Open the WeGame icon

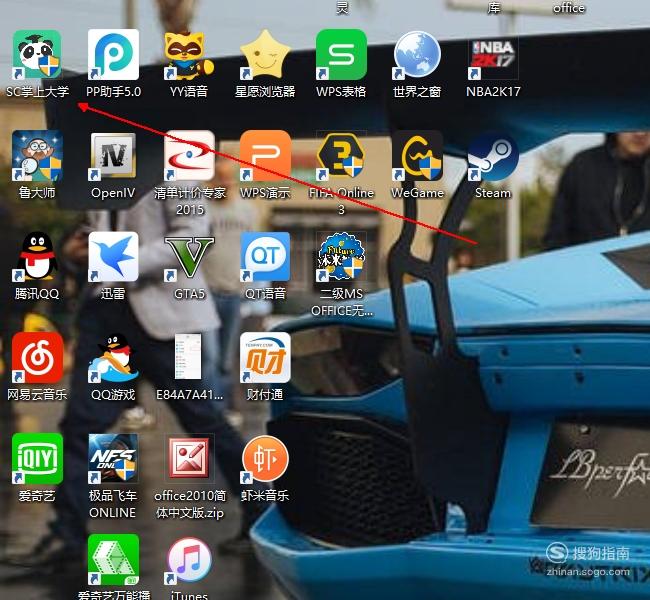tap(417, 155)
